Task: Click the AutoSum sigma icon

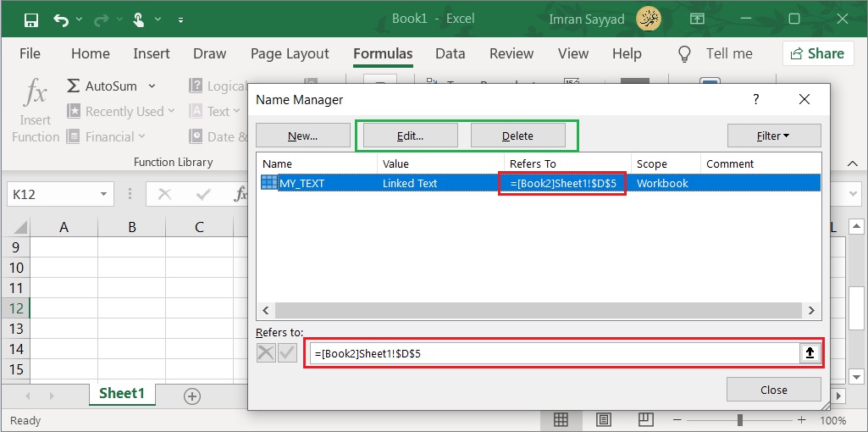Action: click(73, 86)
